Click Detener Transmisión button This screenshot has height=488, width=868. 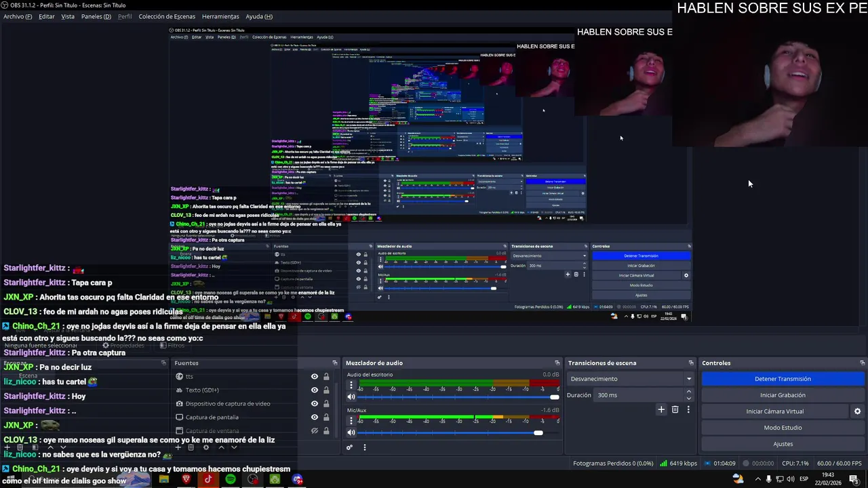(783, 379)
